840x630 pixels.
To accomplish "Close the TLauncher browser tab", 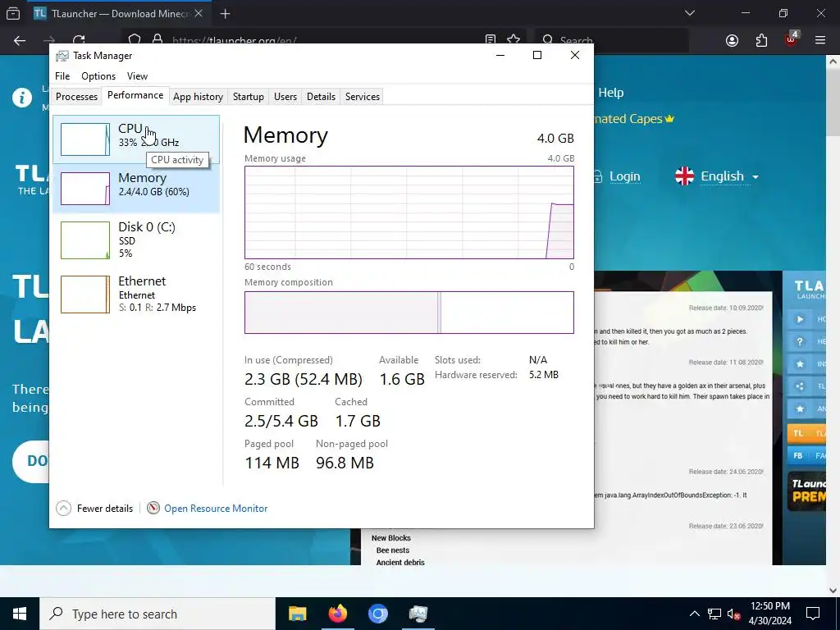I will click(x=199, y=13).
